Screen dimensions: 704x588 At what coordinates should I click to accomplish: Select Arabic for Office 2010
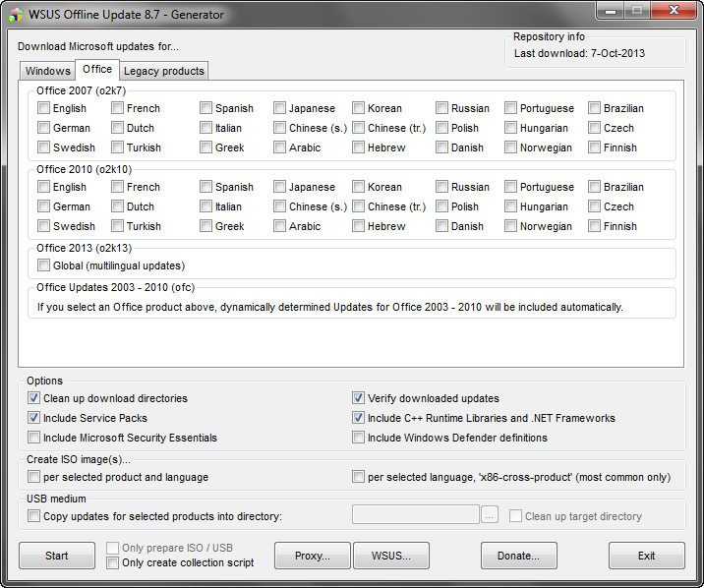279,226
